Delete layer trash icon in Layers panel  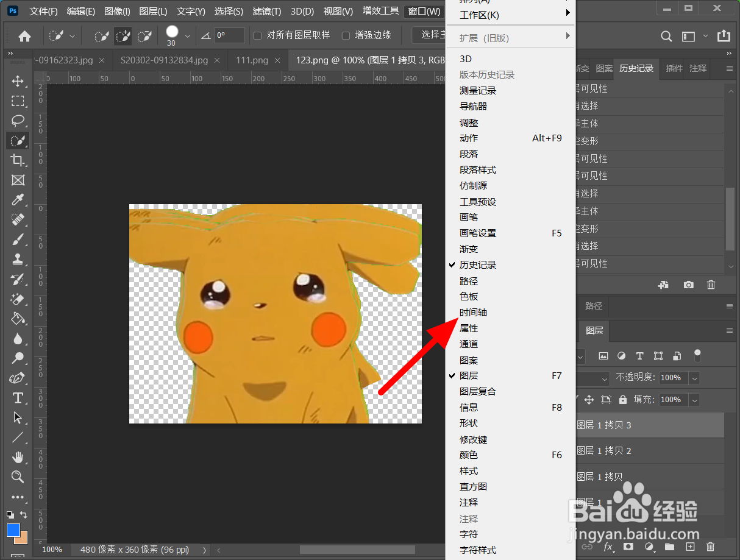[710, 547]
